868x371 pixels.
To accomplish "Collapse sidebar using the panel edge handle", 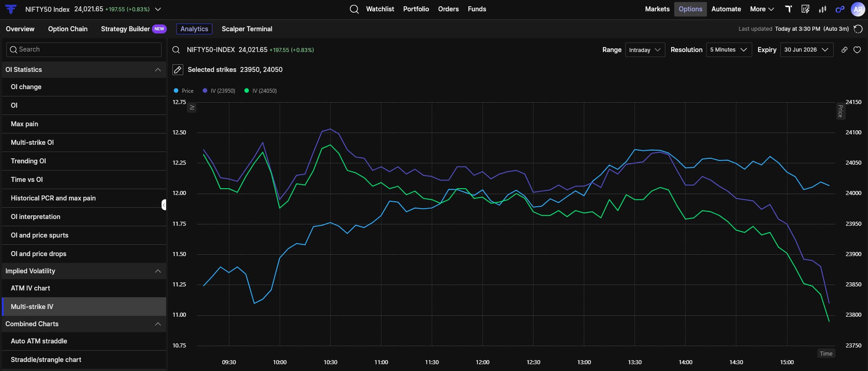I will pyautogui.click(x=164, y=205).
